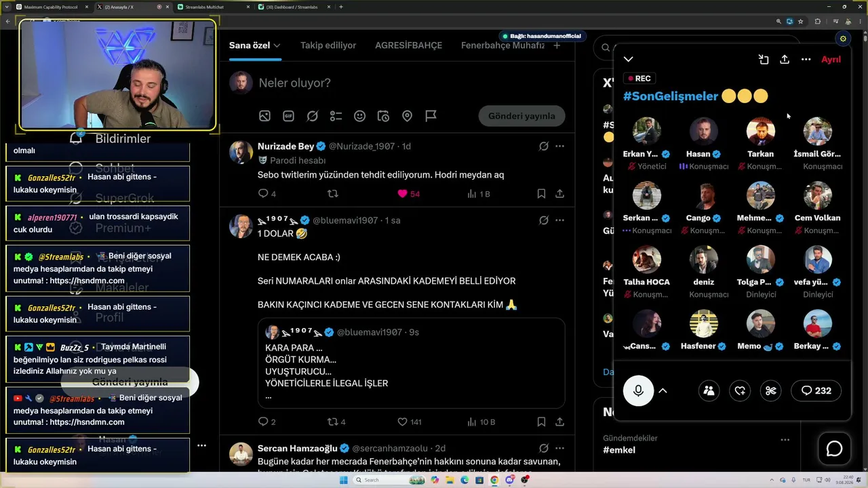Reply to Nurizade Bey's post
868x488 pixels.
[x=263, y=194]
